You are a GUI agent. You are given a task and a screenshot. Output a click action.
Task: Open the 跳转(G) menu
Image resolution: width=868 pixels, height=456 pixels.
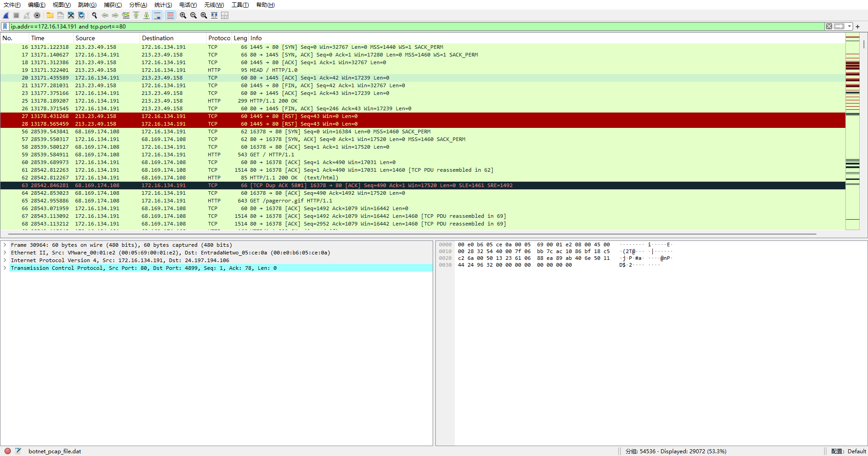pos(87,5)
